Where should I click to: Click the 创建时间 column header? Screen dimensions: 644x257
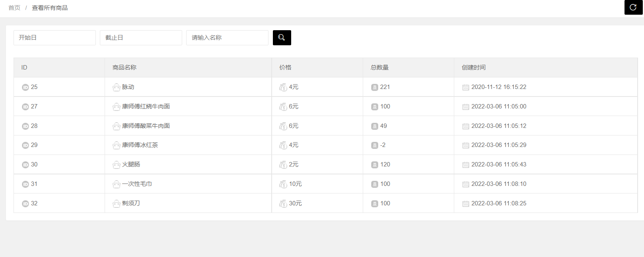[x=474, y=68]
